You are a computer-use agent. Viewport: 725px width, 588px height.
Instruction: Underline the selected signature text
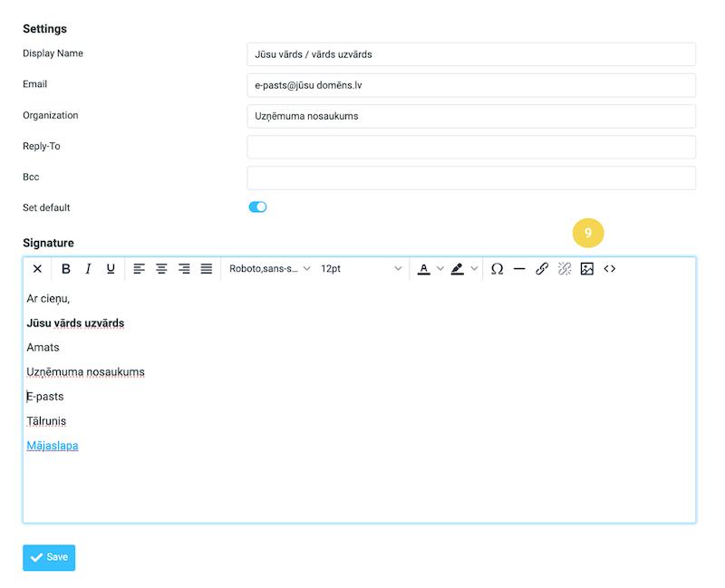(x=111, y=269)
